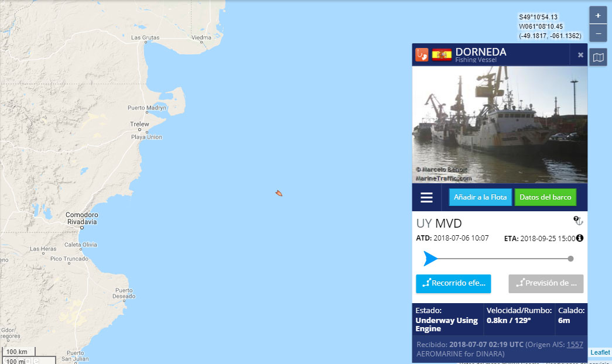Open the hamburger menu in vessel panel
Screen dimensions: 612x364
[x=426, y=197]
